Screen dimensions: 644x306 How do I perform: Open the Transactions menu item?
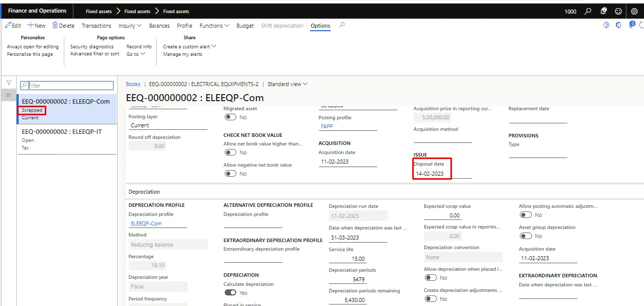97,26
